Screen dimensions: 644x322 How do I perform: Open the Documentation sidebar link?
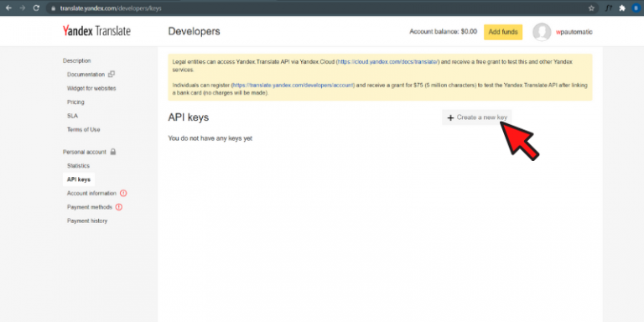[86, 75]
